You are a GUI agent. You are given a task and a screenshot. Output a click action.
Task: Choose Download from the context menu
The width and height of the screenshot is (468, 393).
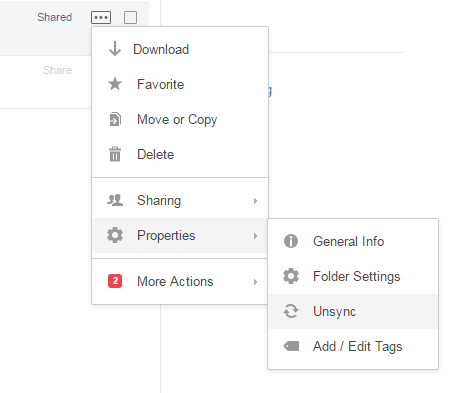click(x=180, y=49)
